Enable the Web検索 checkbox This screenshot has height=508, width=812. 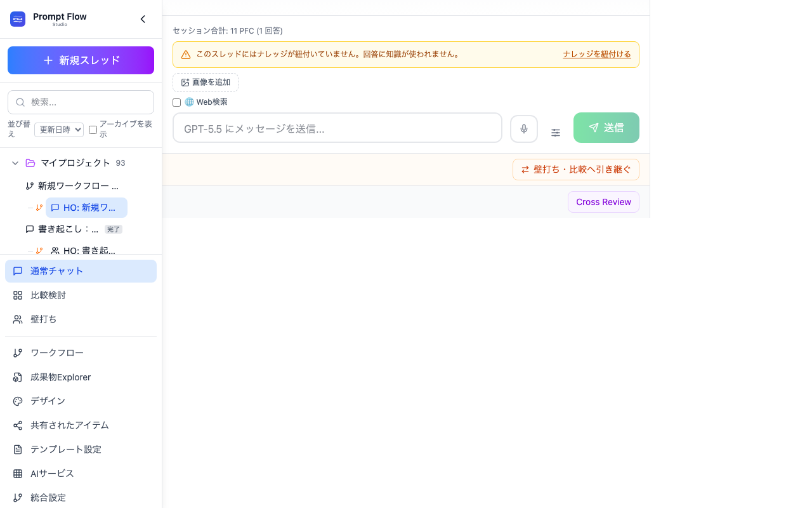pos(177,102)
